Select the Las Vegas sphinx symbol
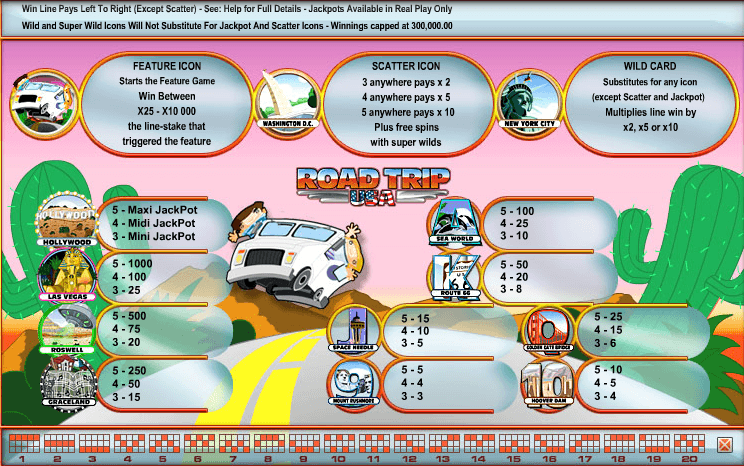The height and width of the screenshot is (466, 744). click(x=66, y=276)
